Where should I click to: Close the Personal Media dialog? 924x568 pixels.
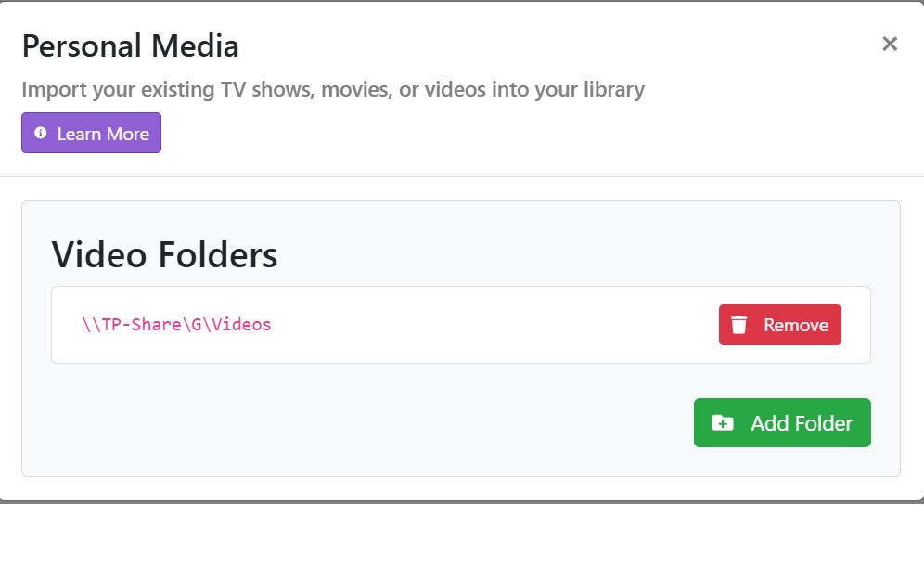[x=890, y=44]
